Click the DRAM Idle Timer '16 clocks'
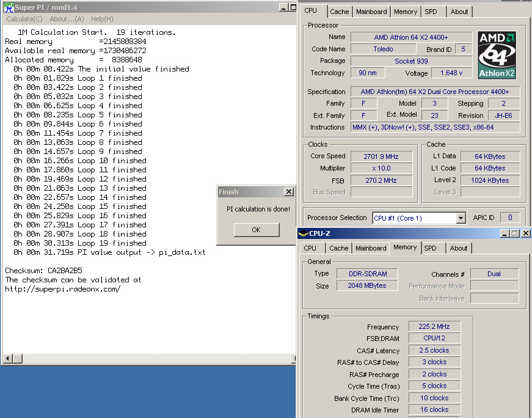532x418 pixels. point(435,409)
